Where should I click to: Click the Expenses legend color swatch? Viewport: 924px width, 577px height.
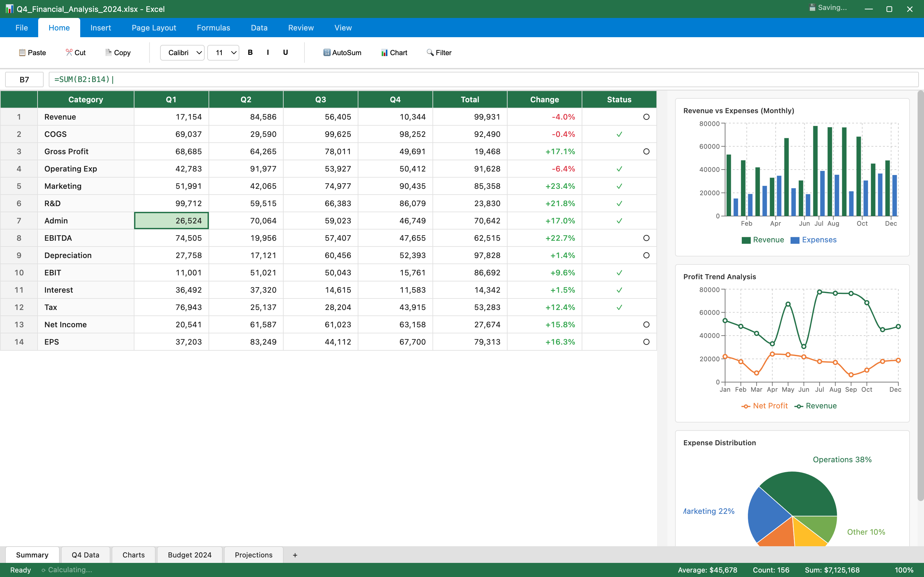click(795, 240)
